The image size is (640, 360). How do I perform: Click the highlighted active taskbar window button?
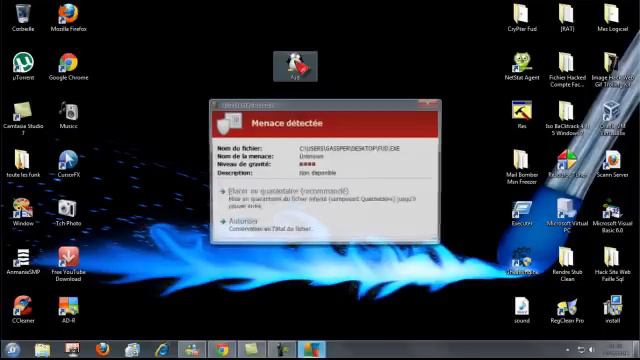point(311,350)
